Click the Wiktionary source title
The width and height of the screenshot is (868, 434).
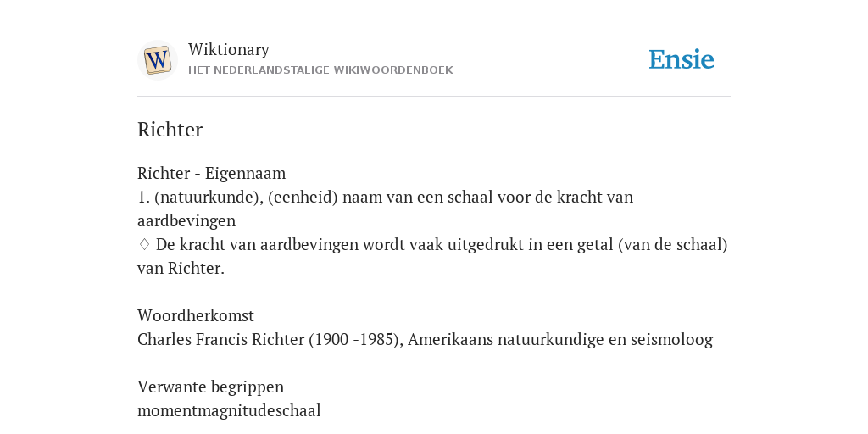[229, 50]
